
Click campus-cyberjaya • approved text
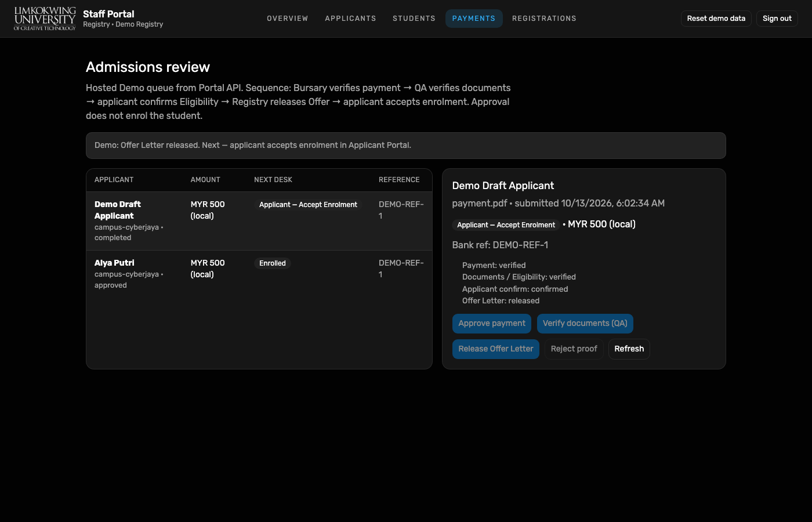pyautogui.click(x=129, y=280)
